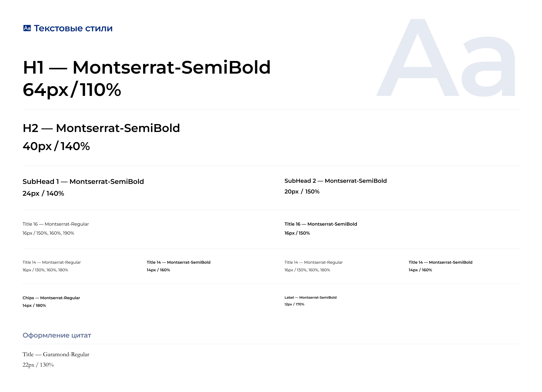Viewport: 542px width, 392px height.
Task: Click Title 16 Montserrat-Regular label
Action: (x=56, y=224)
